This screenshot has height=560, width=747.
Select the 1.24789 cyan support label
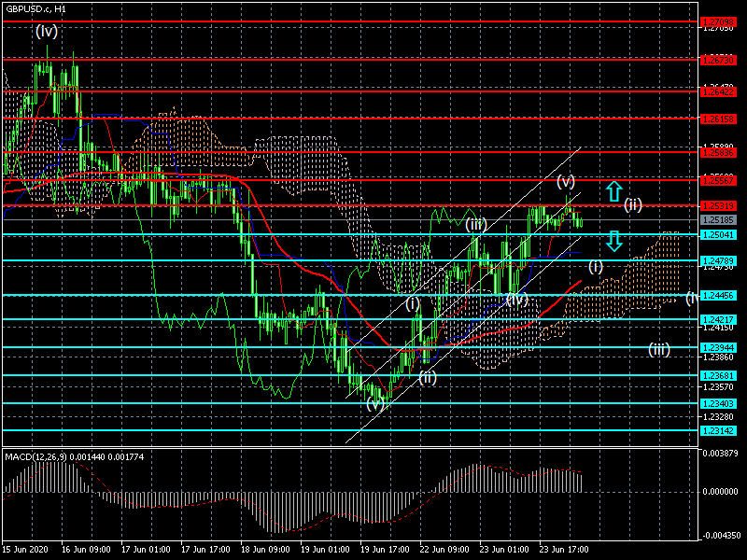[717, 260]
